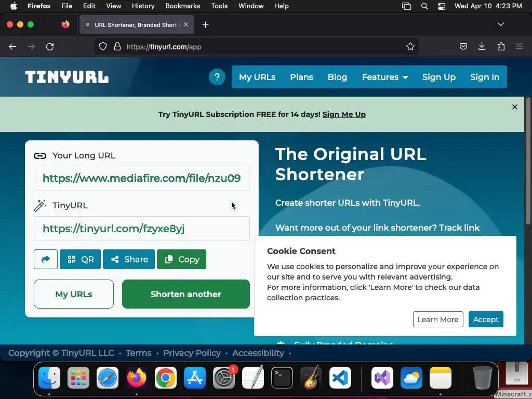
Task: Open the Tools menu in menu bar
Action: tap(219, 6)
